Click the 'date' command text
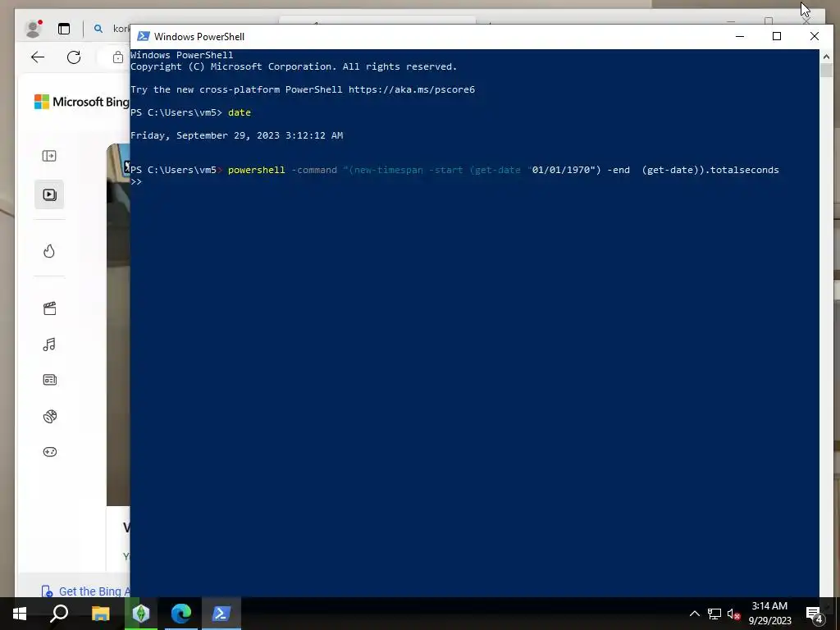 pos(240,112)
